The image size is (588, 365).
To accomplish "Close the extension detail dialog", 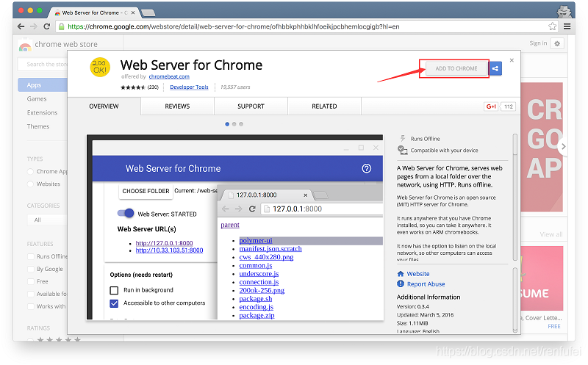I will [512, 60].
